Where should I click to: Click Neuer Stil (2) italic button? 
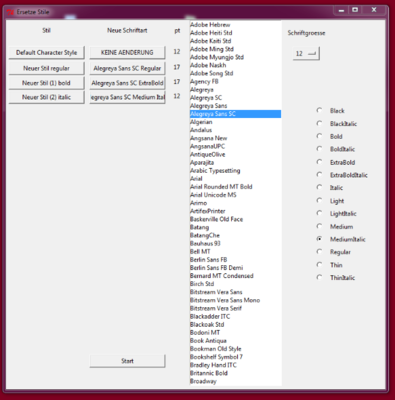click(x=46, y=97)
